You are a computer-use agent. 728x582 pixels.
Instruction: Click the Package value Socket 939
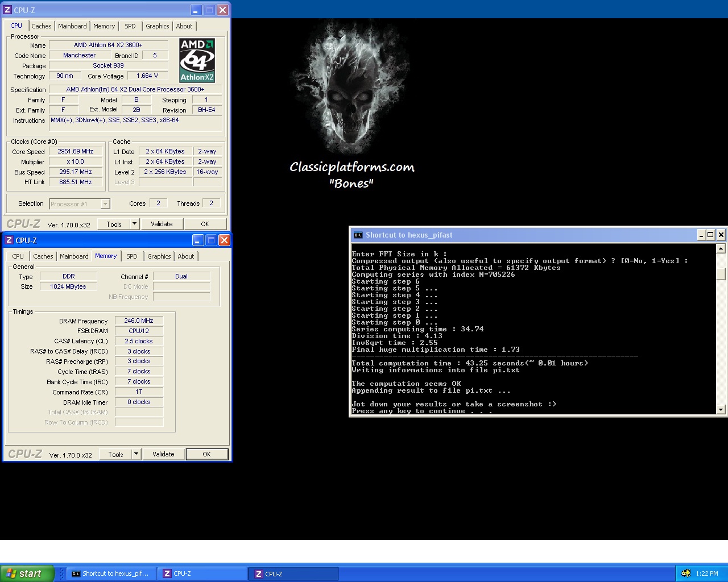click(x=109, y=66)
